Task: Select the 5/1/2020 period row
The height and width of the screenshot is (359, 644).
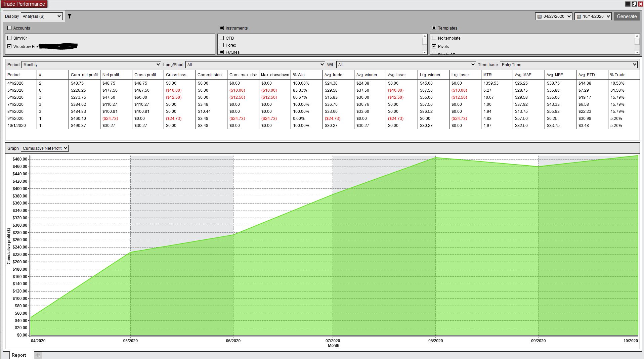Action: pos(322,90)
